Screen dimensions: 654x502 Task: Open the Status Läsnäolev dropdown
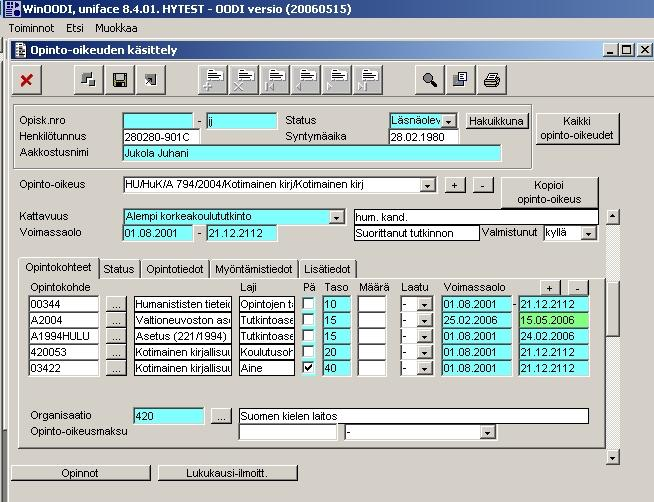(x=449, y=121)
